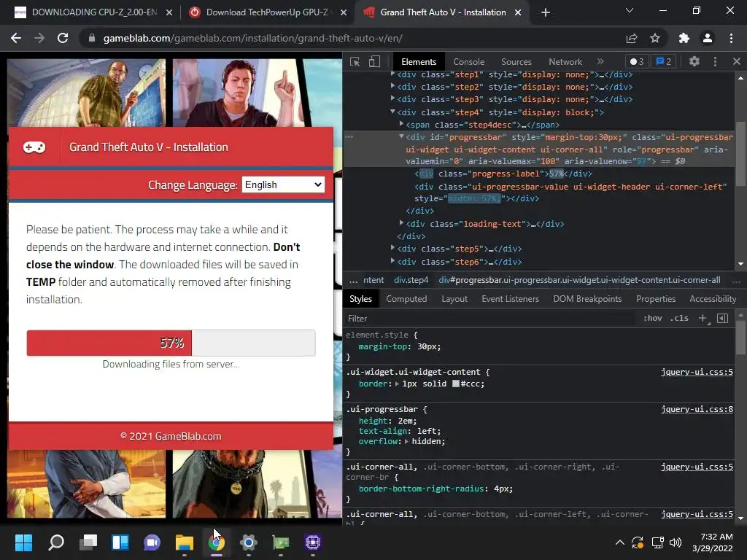This screenshot has height=560, width=747.
Task: Open Windows search from taskbar
Action: click(x=56, y=542)
